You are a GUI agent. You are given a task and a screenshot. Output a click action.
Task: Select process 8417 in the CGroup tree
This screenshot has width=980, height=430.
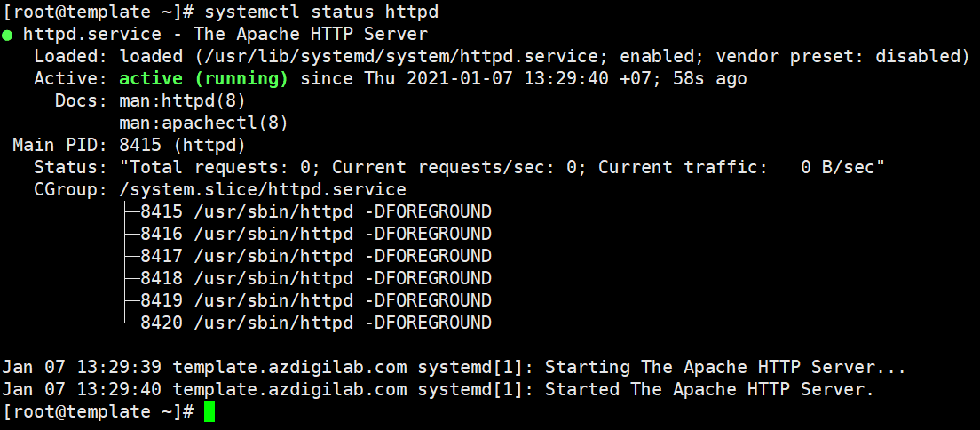162,257
